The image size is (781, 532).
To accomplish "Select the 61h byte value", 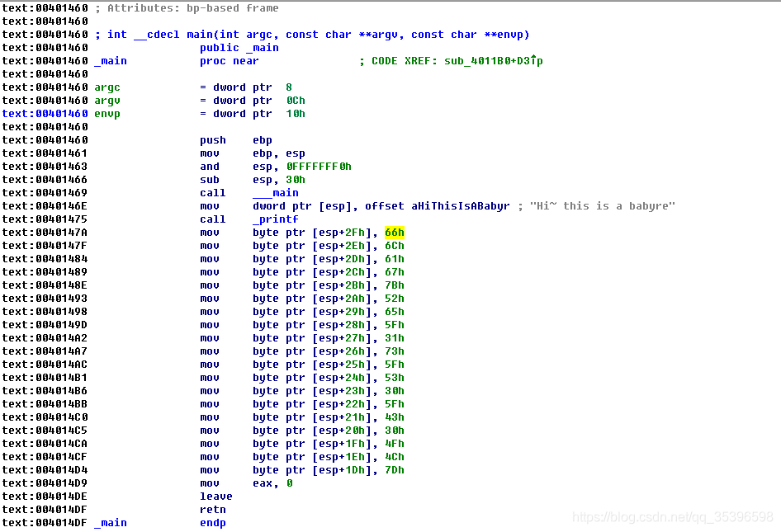I will pyautogui.click(x=394, y=259).
